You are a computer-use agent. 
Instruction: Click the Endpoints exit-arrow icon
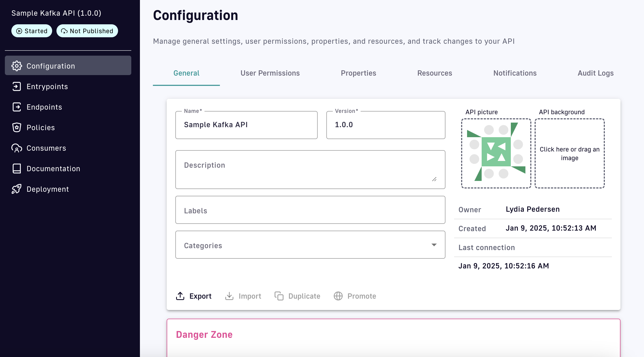coord(17,107)
